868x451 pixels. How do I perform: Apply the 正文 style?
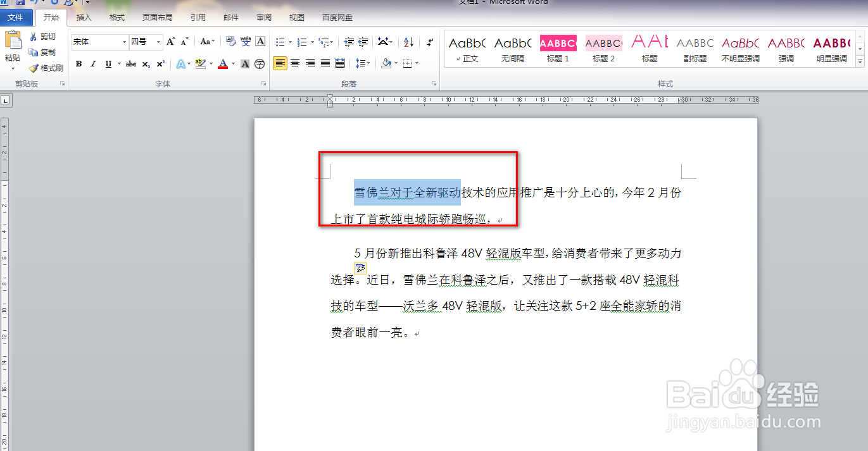(x=467, y=49)
